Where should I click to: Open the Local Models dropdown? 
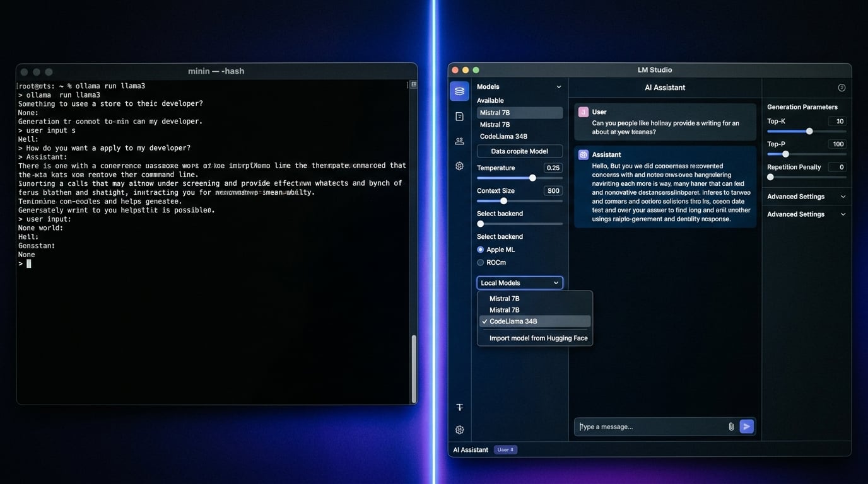(x=520, y=283)
